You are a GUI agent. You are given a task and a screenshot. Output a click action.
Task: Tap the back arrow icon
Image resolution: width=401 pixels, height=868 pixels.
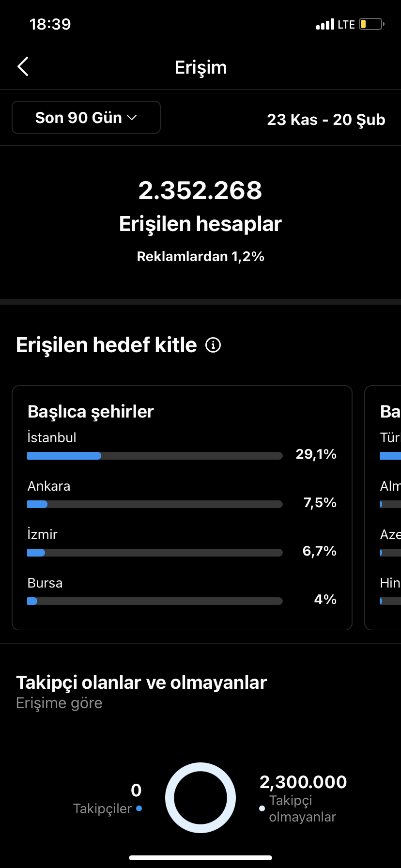coord(23,67)
